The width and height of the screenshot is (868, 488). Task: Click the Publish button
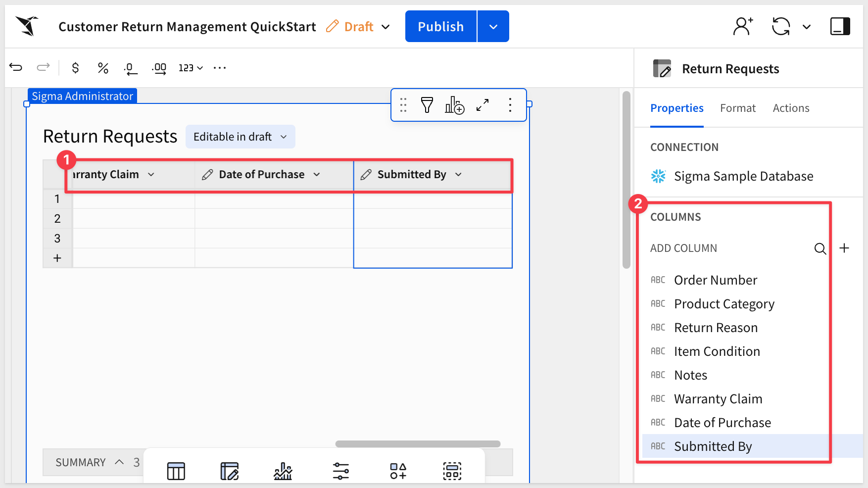[x=440, y=27]
